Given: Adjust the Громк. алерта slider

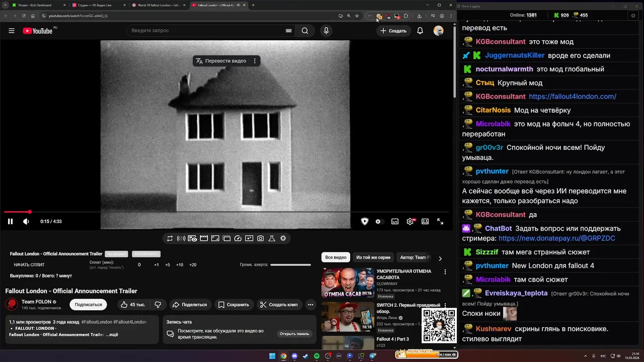Looking at the screenshot, I should coord(290,264).
